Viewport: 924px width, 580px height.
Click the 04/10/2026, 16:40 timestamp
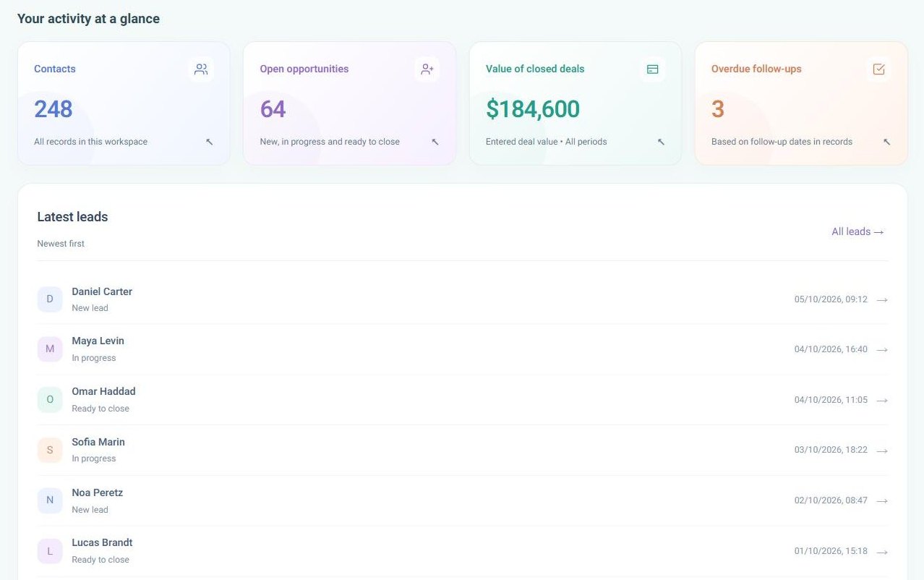(831, 349)
